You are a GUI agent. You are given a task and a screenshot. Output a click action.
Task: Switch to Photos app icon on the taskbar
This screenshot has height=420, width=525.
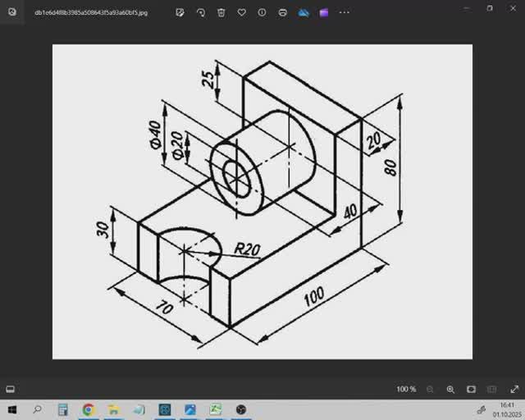click(x=189, y=409)
